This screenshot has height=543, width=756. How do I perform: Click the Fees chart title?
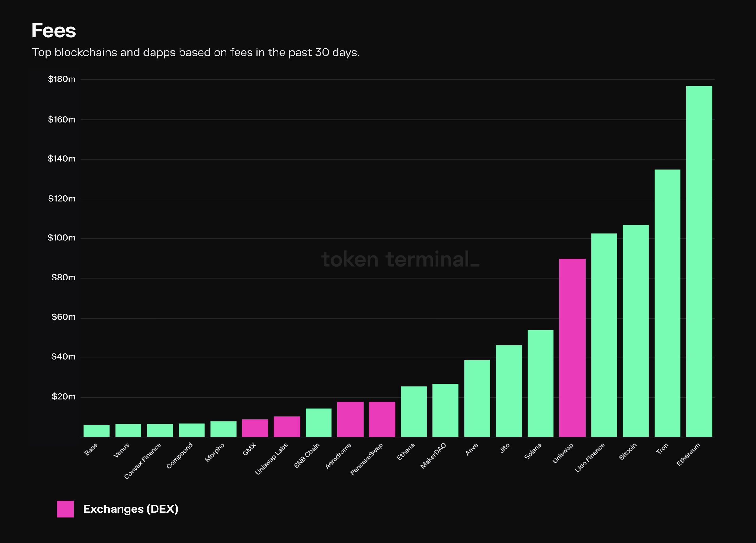(54, 31)
